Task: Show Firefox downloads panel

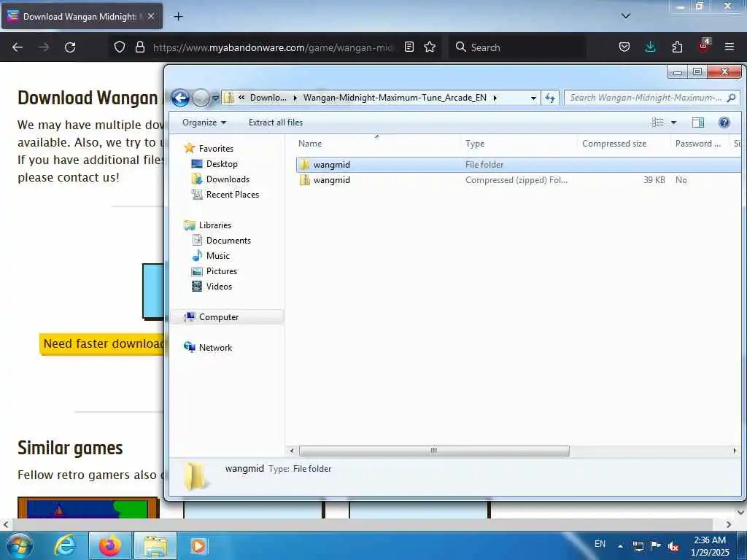Action: click(650, 47)
